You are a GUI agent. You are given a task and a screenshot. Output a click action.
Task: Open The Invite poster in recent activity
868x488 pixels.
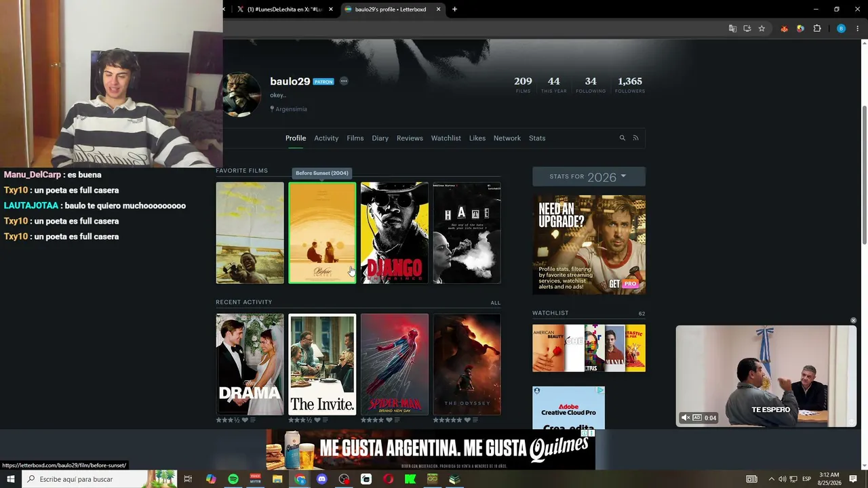[322, 364]
